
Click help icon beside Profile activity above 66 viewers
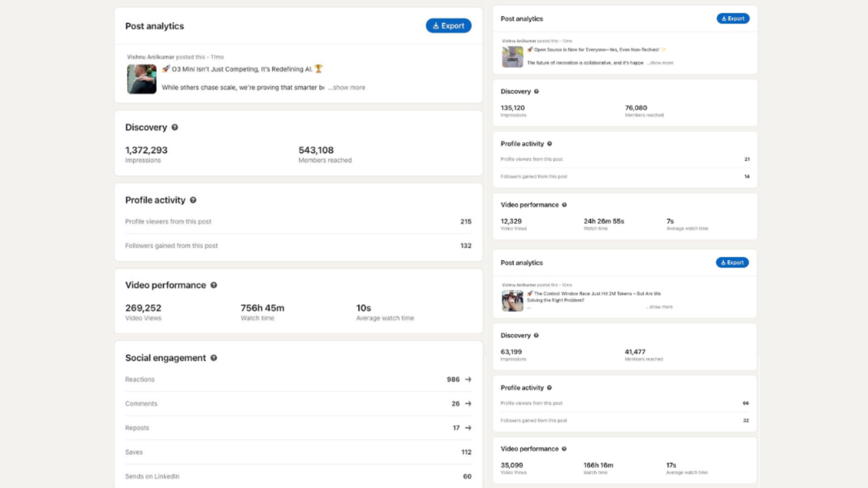pyautogui.click(x=549, y=388)
